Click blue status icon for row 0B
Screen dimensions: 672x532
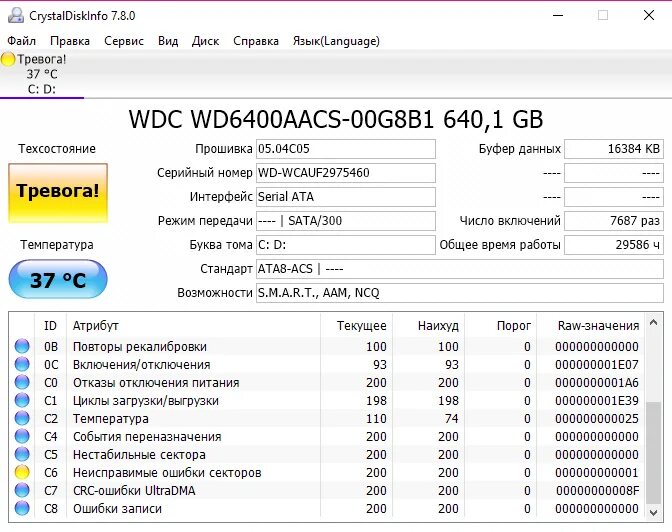[x=22, y=346]
